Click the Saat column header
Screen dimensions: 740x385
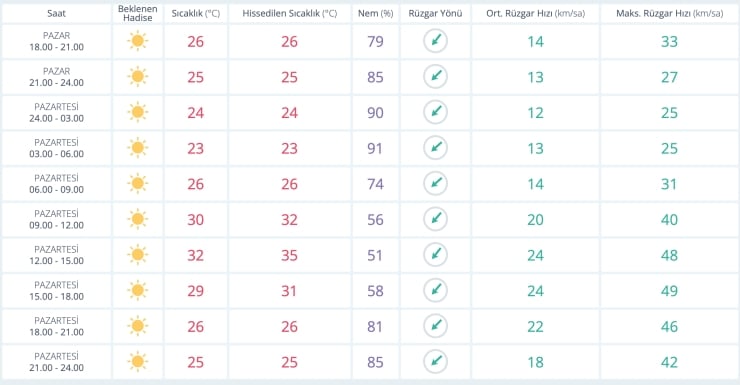pyautogui.click(x=56, y=13)
